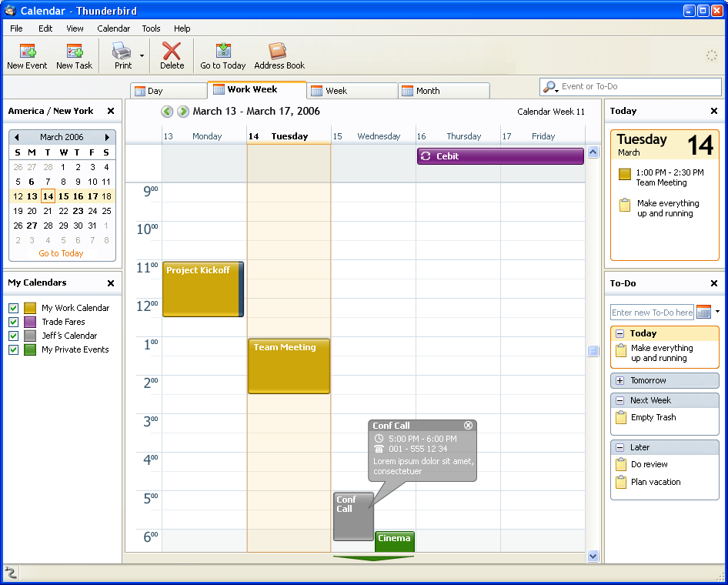Image resolution: width=728 pixels, height=585 pixels.
Task: Click scroll down arrow in calendar view
Action: (x=593, y=556)
